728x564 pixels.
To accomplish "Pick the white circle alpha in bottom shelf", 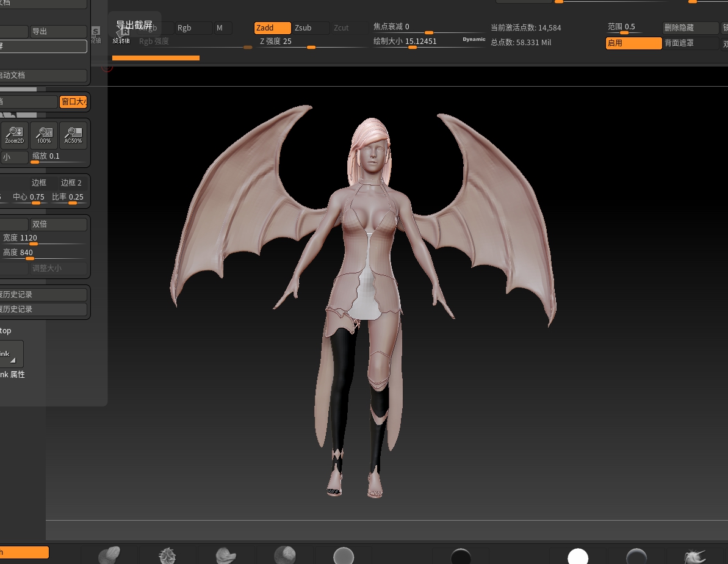I will click(x=578, y=557).
